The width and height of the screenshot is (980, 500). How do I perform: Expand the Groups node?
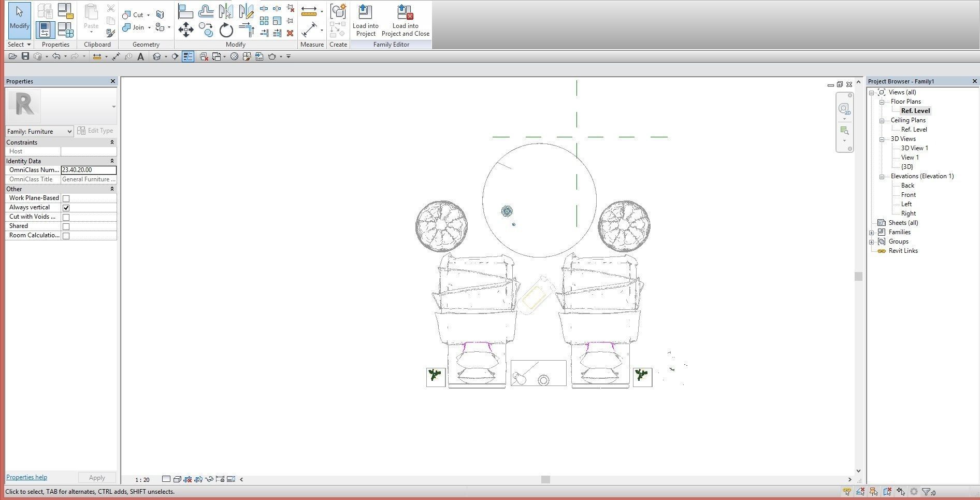[x=872, y=242]
